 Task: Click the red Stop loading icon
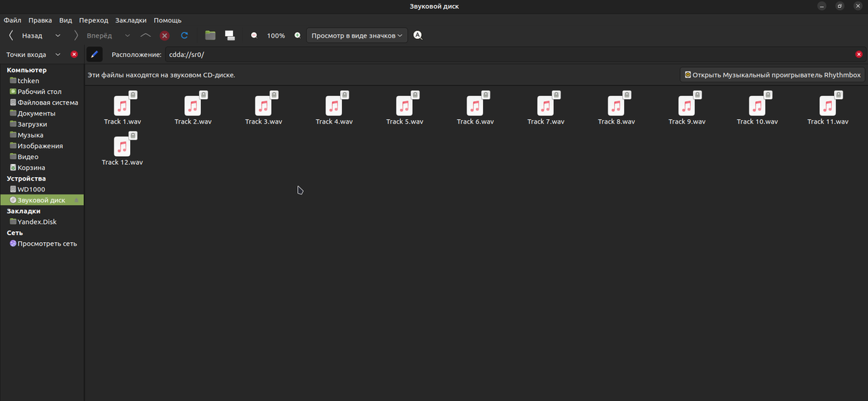(165, 35)
